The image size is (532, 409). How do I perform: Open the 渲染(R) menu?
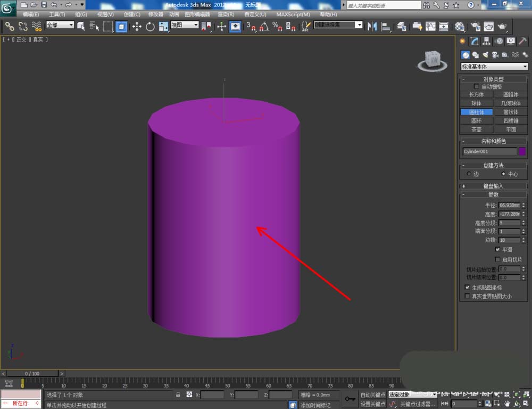[226, 14]
